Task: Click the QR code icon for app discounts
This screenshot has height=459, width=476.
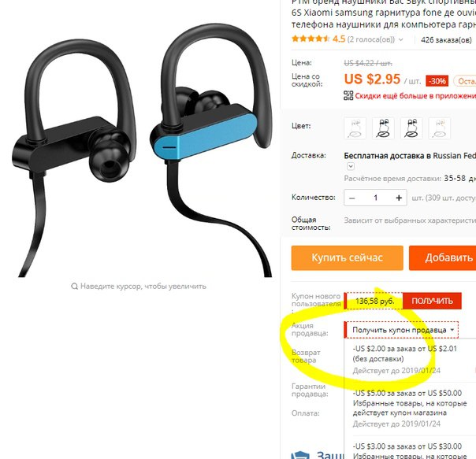Action: pos(348,95)
